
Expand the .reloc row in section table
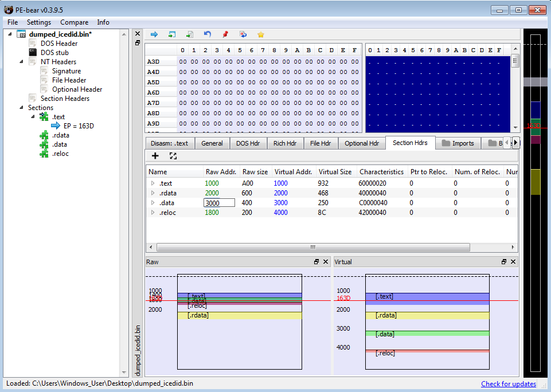pos(153,213)
